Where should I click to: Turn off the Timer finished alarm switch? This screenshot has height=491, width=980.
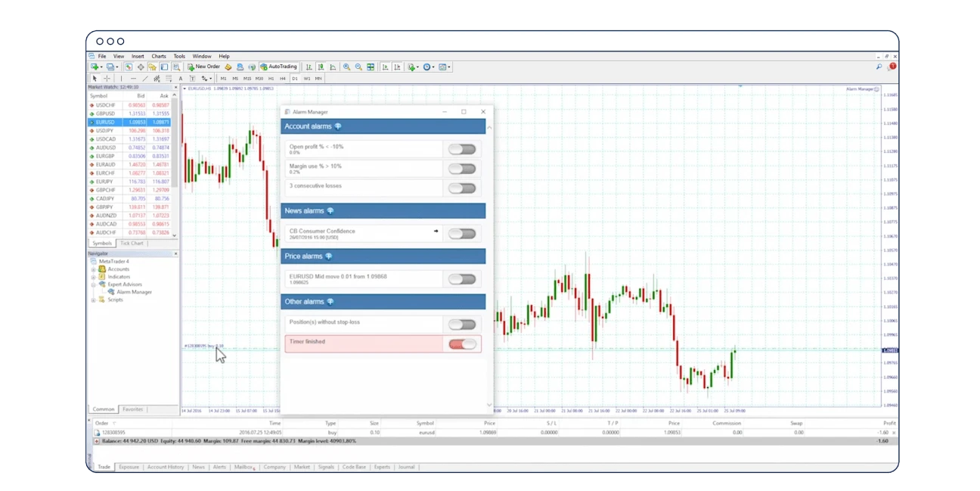click(x=462, y=344)
